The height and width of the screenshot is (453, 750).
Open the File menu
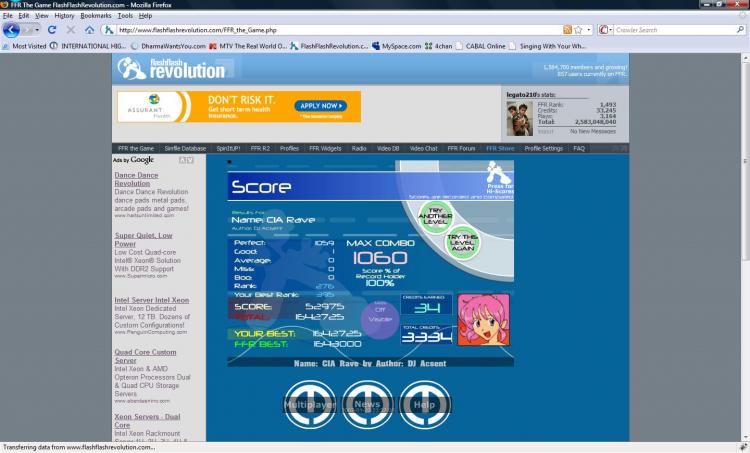[8, 16]
